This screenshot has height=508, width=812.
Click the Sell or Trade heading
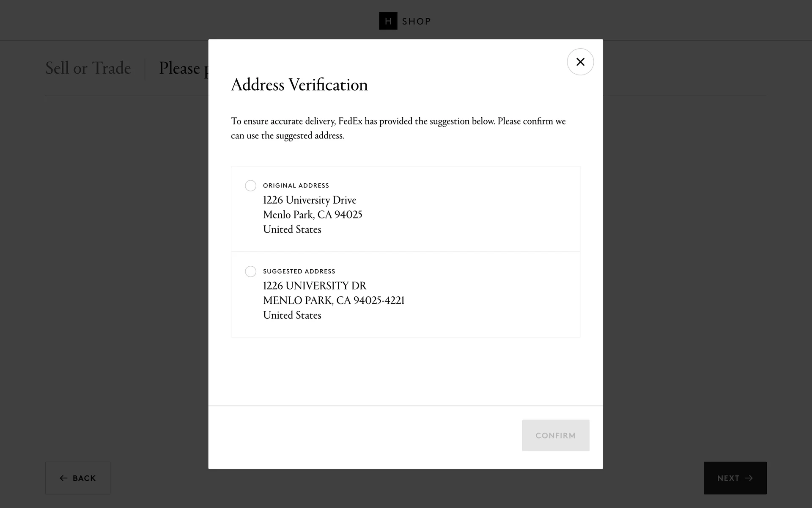(88, 68)
